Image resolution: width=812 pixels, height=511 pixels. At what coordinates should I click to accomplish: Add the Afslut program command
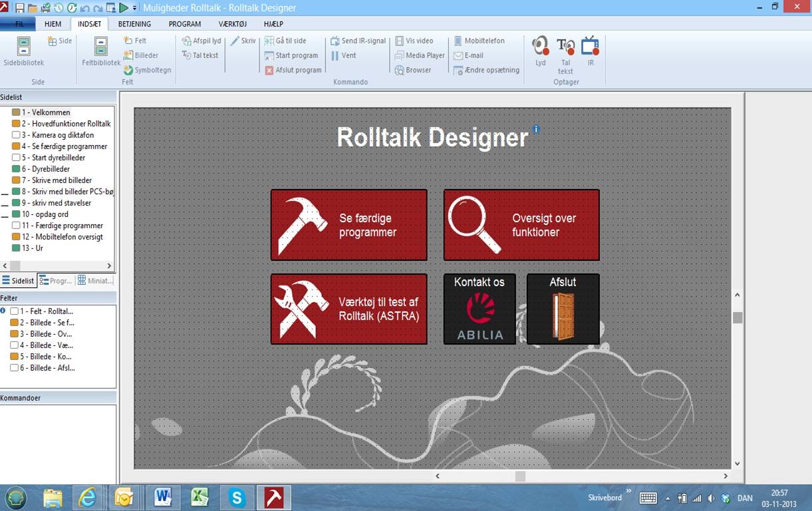(x=293, y=70)
